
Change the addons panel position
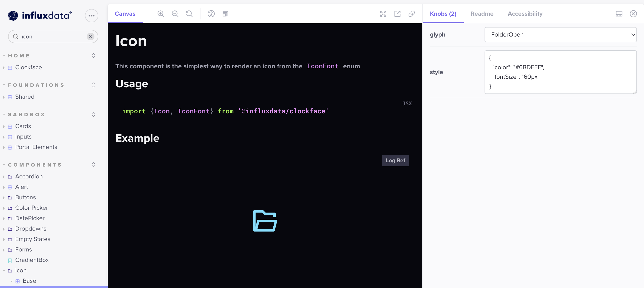pyautogui.click(x=619, y=14)
